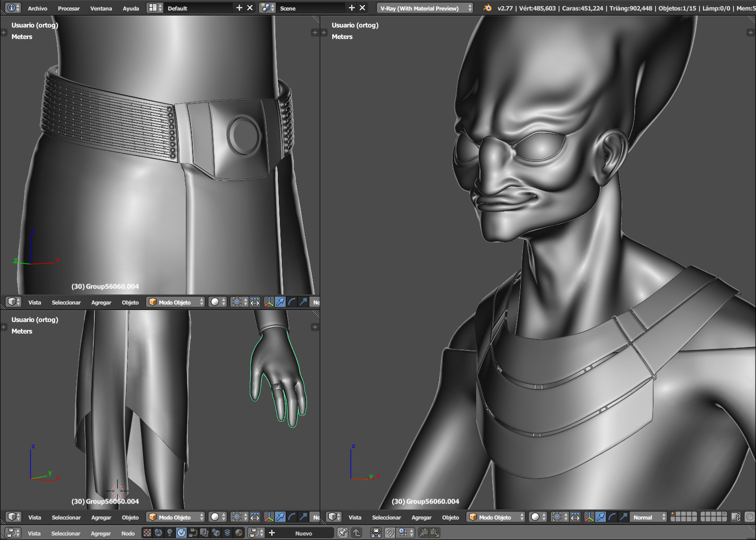The image size is (756, 540).
Task: Open viewport shading selector in top-left viewport
Action: [x=218, y=302]
